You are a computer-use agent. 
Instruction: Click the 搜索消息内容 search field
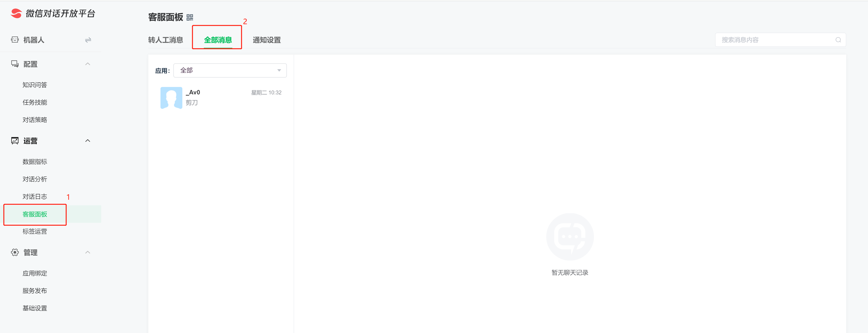pos(780,40)
